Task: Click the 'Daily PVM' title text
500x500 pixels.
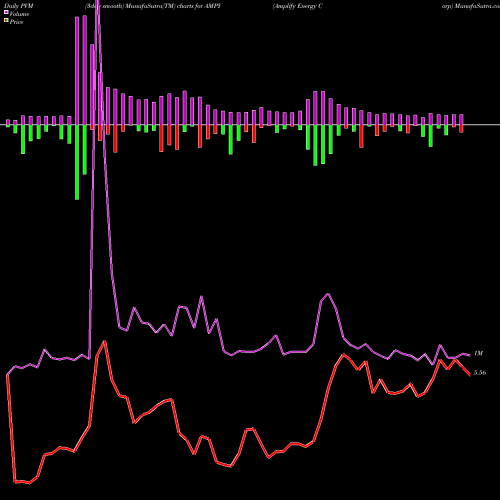Action: click(x=19, y=6)
